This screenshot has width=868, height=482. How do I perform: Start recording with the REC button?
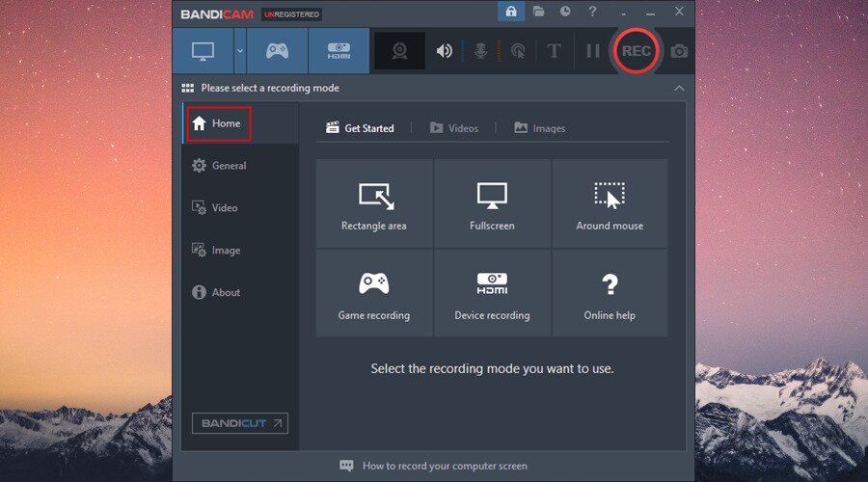(636, 51)
